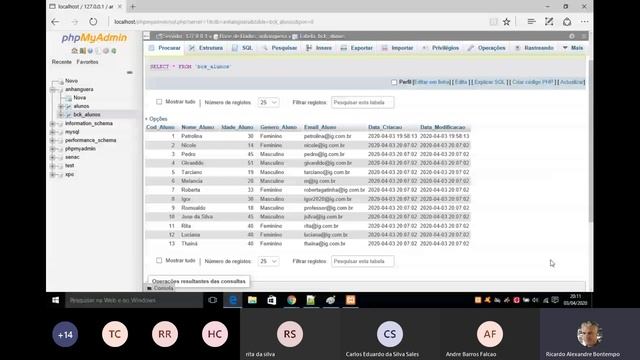Open Microsoft Store from taskbar
The width and height of the screenshot is (640, 360).
[x=272, y=300]
